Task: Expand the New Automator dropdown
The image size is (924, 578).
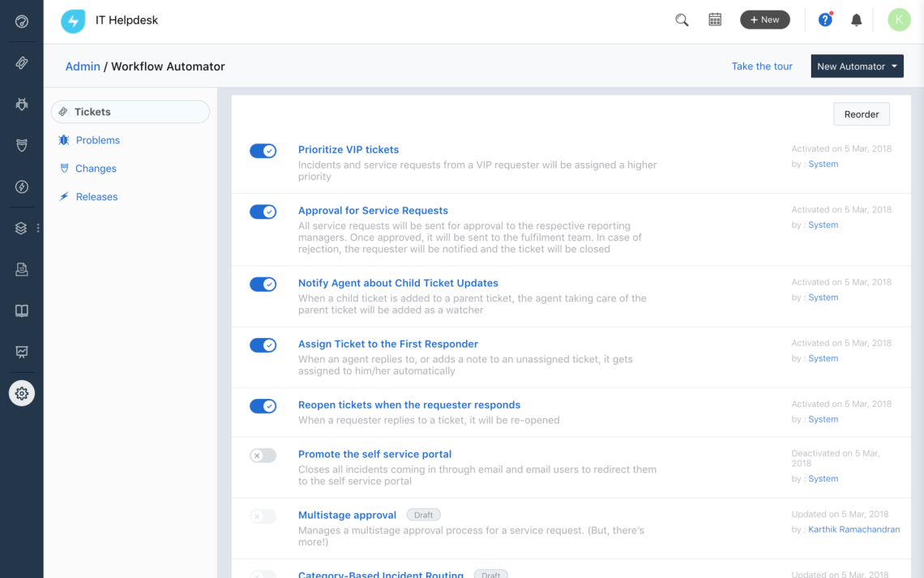Action: click(x=857, y=66)
